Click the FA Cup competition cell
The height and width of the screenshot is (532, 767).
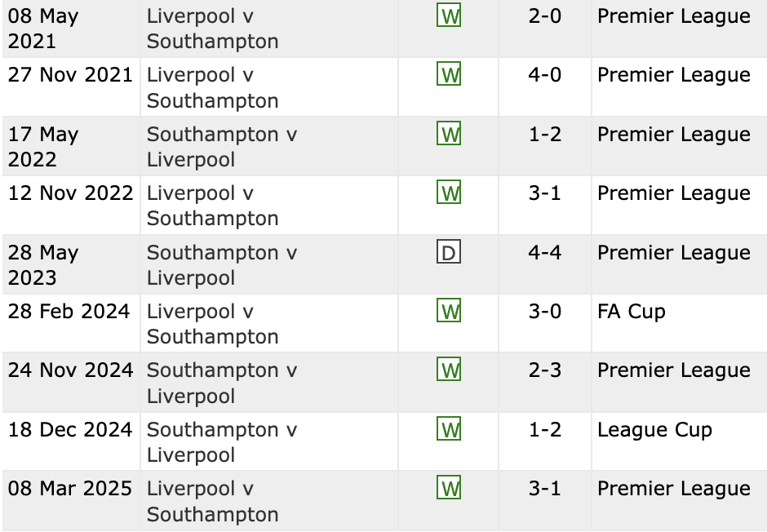click(632, 312)
